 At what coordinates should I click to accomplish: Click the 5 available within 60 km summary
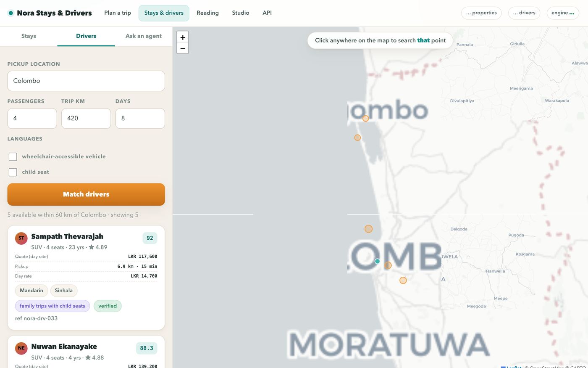(73, 215)
